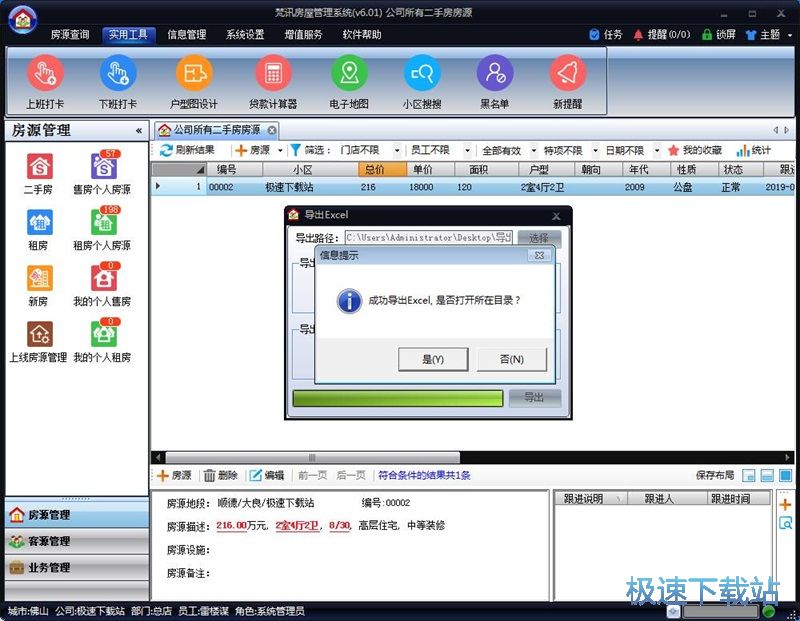Click the plus icon beside 跟进时间
Image resolution: width=800 pixels, height=621 pixels.
click(785, 505)
